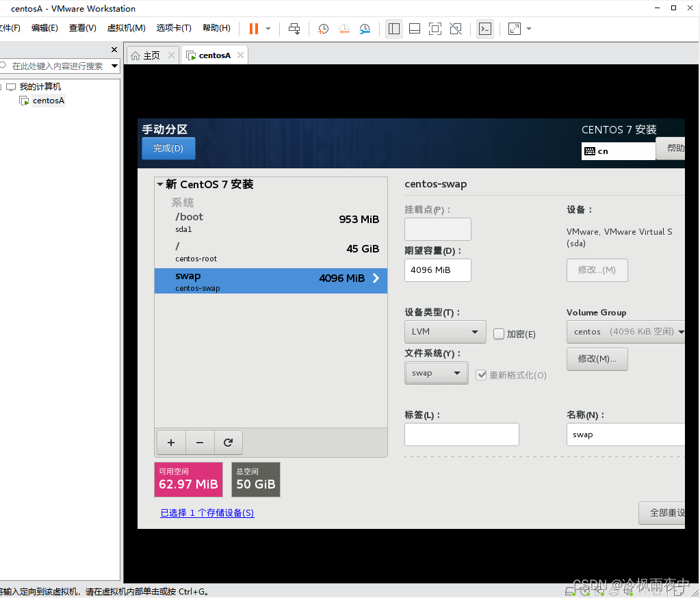This screenshot has height=598, width=700.
Task: Click the 可用空间 62.97 MiB box
Action: 188,480
